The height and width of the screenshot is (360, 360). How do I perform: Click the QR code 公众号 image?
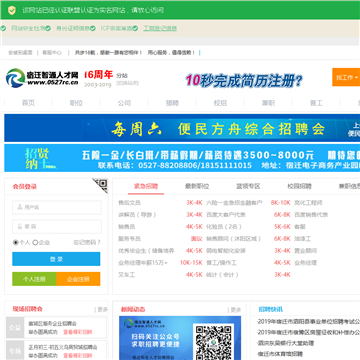pos(214,341)
